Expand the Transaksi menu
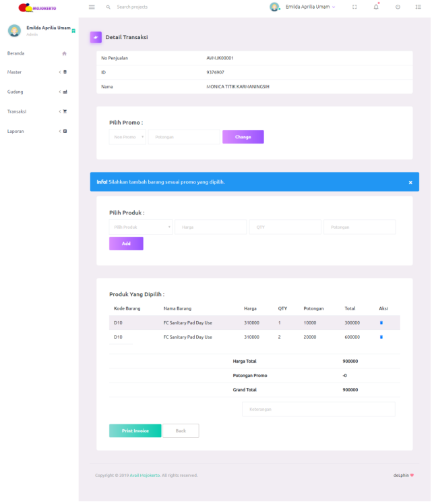The width and height of the screenshot is (432, 504). pos(17,111)
